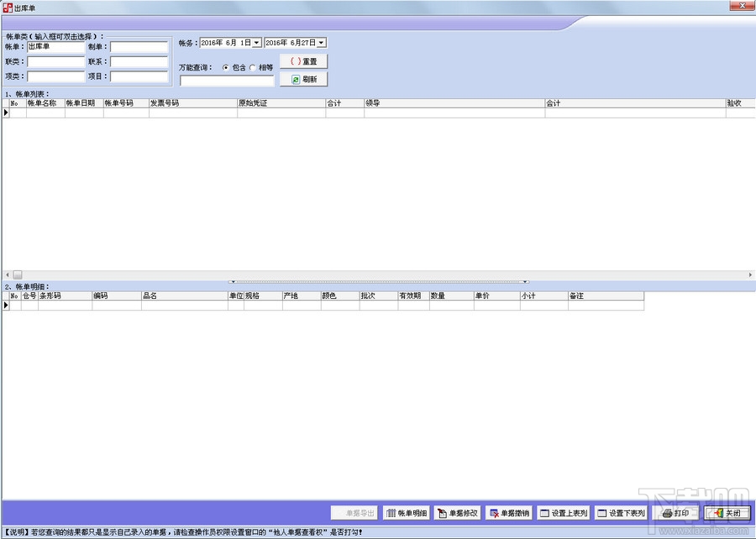Click the 刷新 refresh button
The width and height of the screenshot is (756, 539).
[304, 79]
